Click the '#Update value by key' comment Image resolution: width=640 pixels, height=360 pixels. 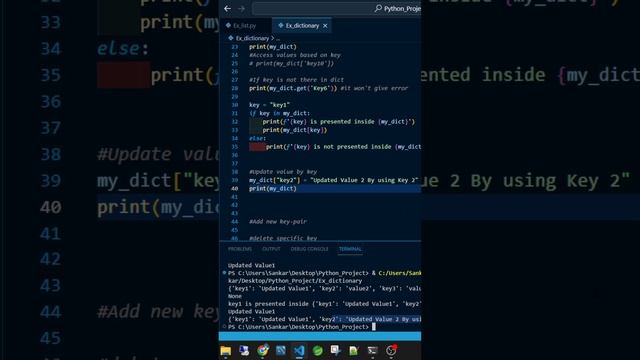283,172
